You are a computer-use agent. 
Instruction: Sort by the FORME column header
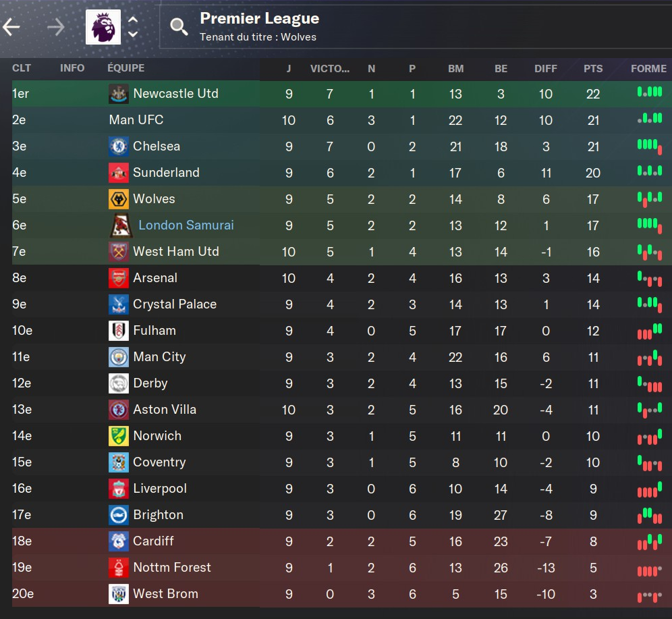(x=648, y=69)
